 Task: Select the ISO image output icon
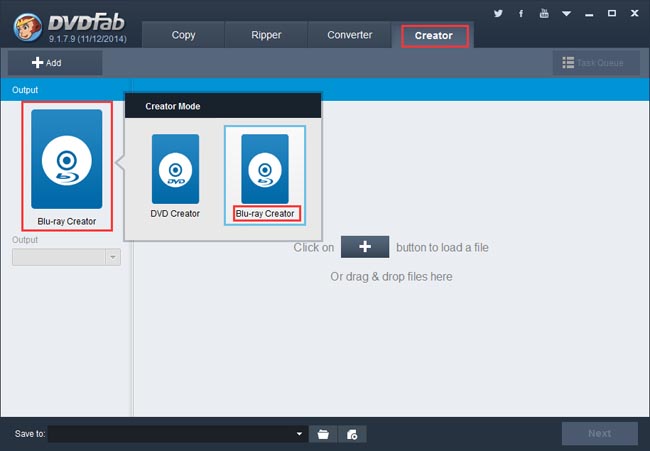pyautogui.click(x=352, y=434)
